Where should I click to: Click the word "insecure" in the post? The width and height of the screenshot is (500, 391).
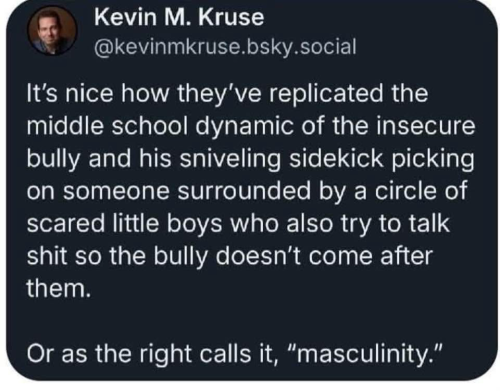(x=425, y=126)
